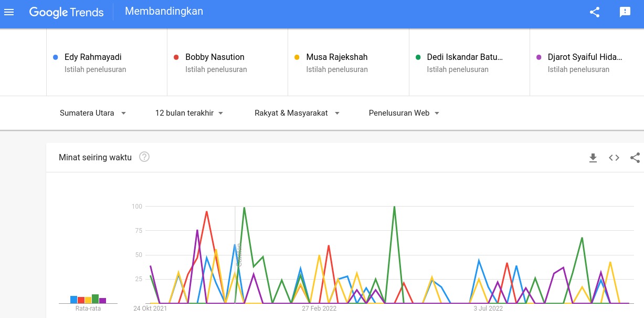
Task: Expand the Rakyat & Masyarakat category dropdown
Action: 297,113
